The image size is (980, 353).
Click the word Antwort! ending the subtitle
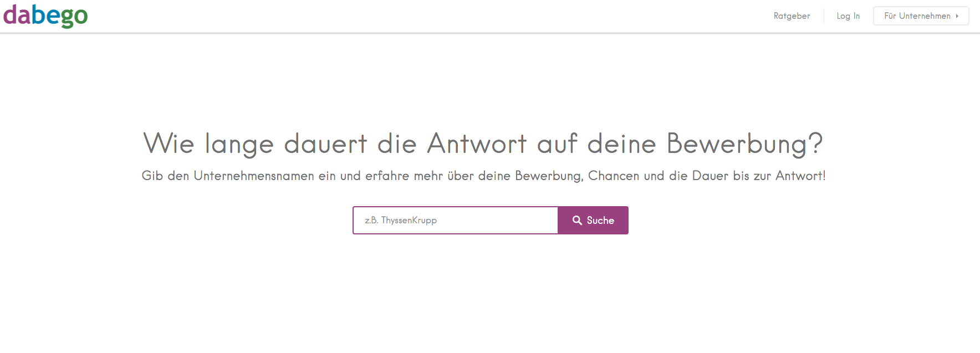[x=800, y=176]
